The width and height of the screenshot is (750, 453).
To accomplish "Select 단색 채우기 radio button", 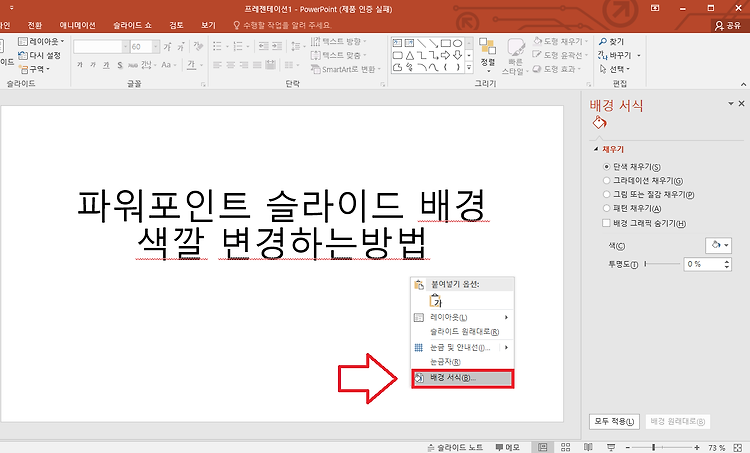I will point(607,167).
